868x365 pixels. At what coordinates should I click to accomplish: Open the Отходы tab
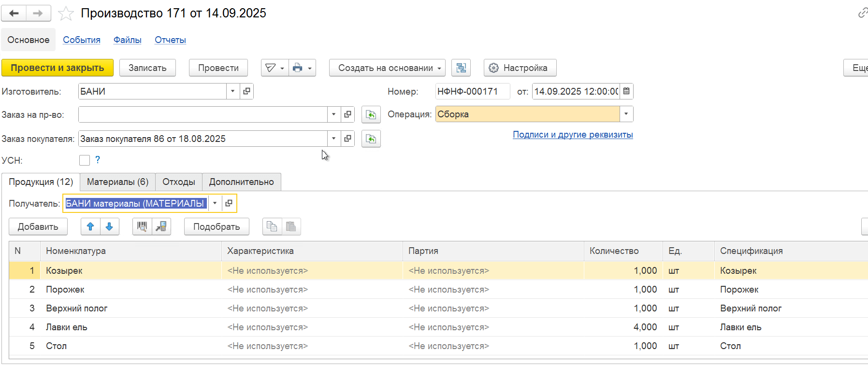[178, 182]
